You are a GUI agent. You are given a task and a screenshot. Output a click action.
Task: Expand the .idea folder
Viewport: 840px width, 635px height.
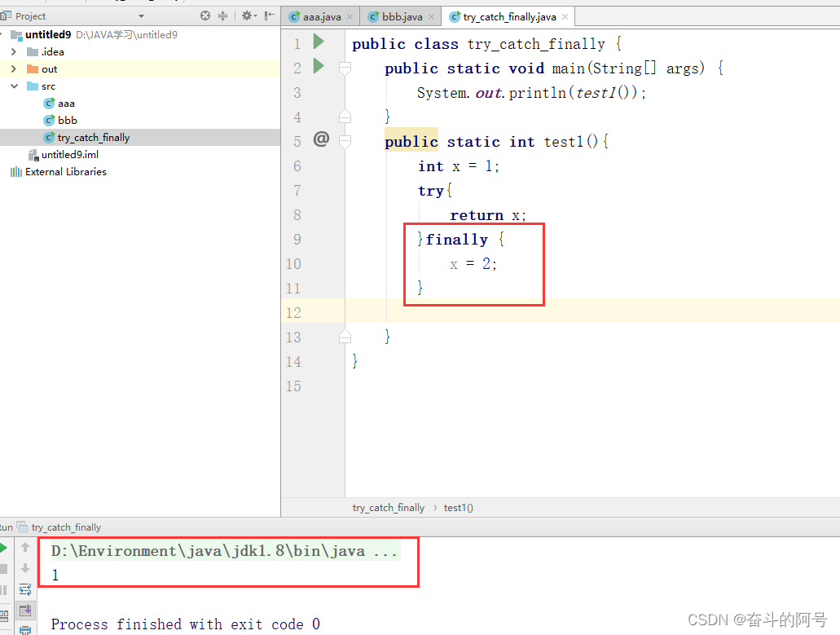(14, 52)
